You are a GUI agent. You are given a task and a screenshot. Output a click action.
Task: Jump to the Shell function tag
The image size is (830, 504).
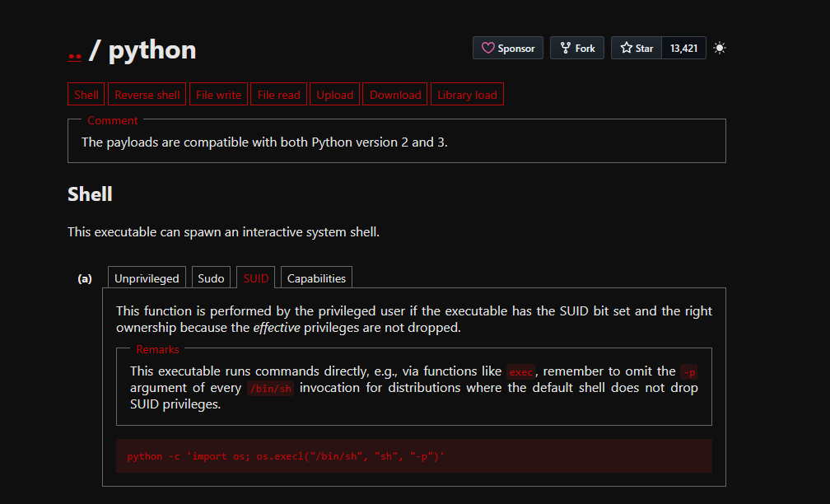click(86, 94)
